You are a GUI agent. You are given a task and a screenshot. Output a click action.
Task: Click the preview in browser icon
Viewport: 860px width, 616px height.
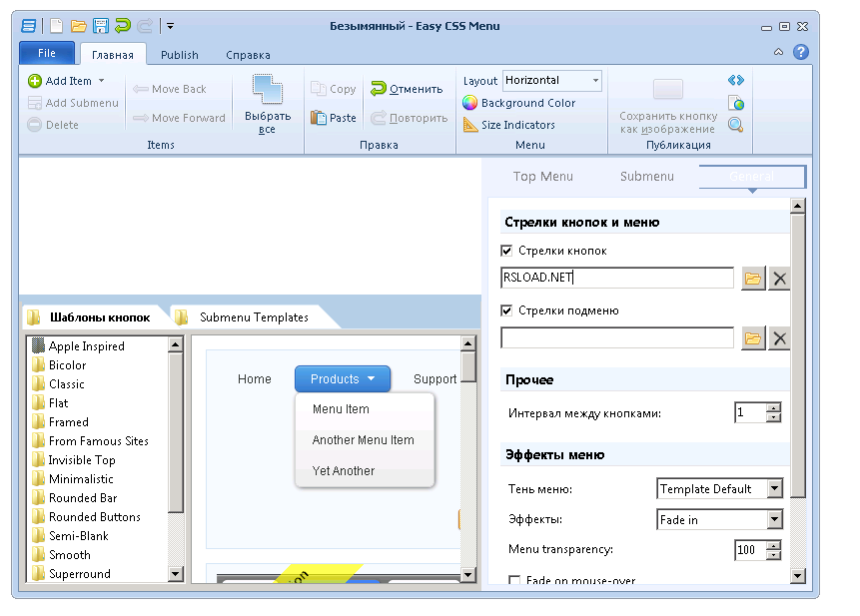click(735, 102)
